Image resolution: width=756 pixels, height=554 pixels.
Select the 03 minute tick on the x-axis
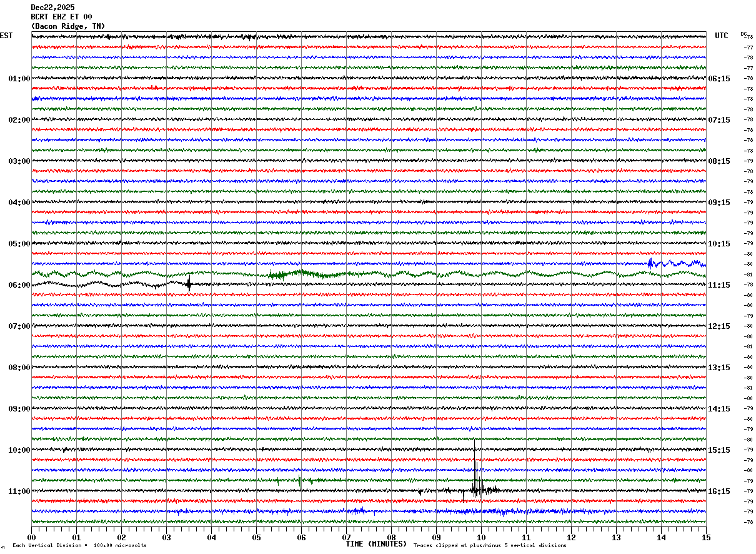tap(166, 537)
